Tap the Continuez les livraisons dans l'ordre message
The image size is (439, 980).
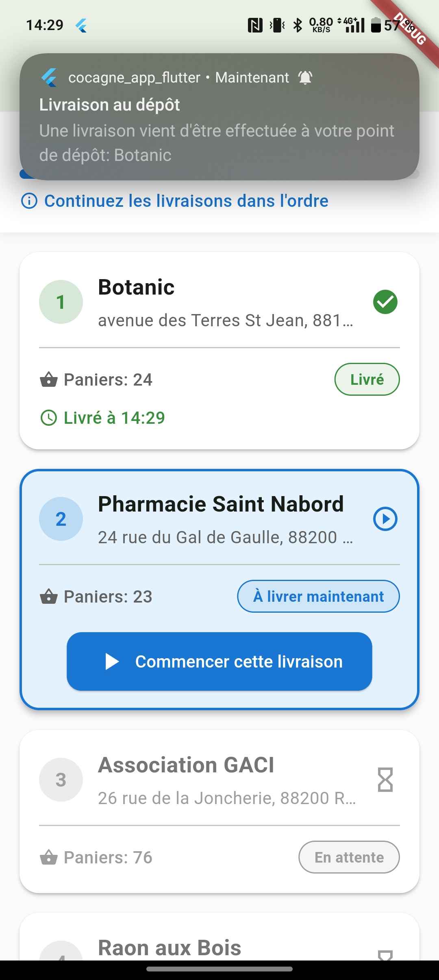pos(186,201)
